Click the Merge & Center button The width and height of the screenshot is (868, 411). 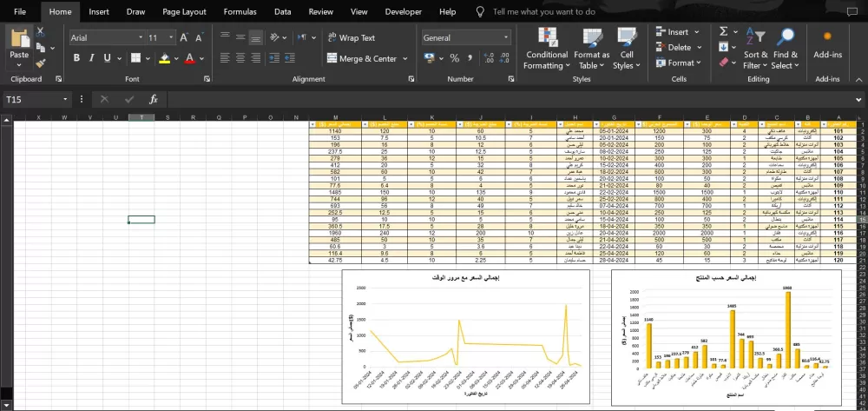[x=367, y=58]
